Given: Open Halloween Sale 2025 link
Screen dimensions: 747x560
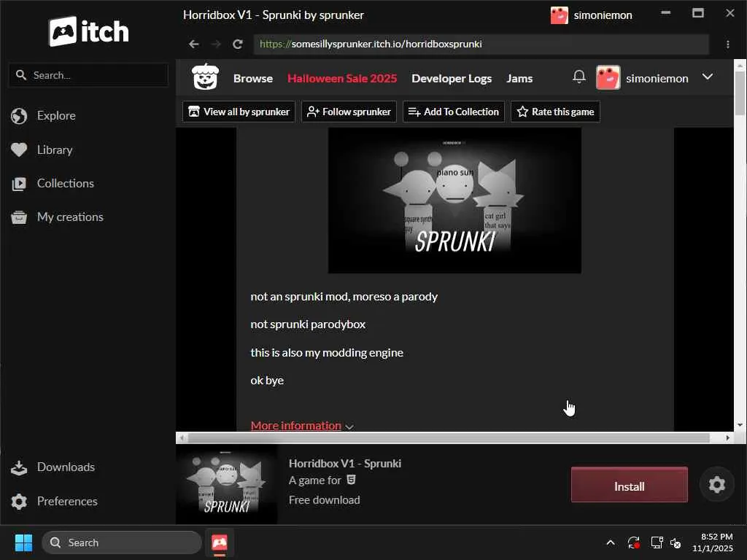Looking at the screenshot, I should click(342, 79).
